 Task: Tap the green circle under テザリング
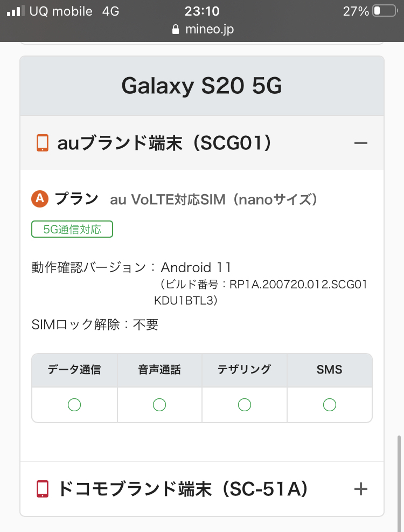click(x=245, y=404)
